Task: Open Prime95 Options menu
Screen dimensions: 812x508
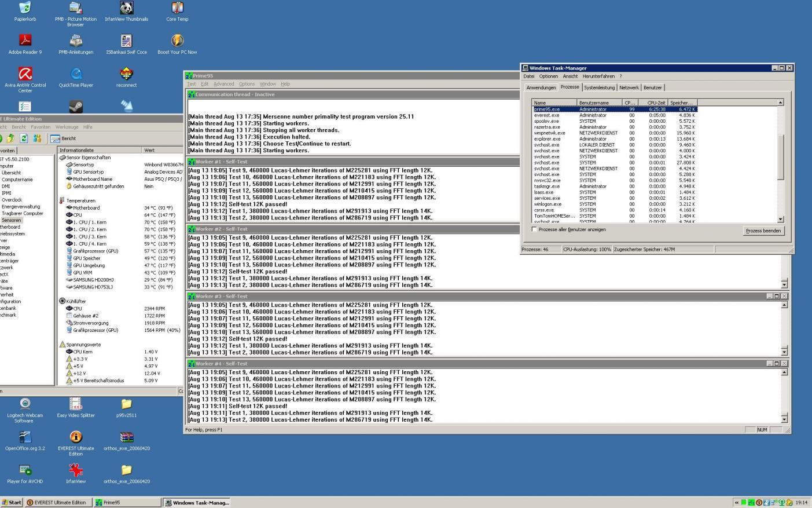Action: tap(247, 84)
